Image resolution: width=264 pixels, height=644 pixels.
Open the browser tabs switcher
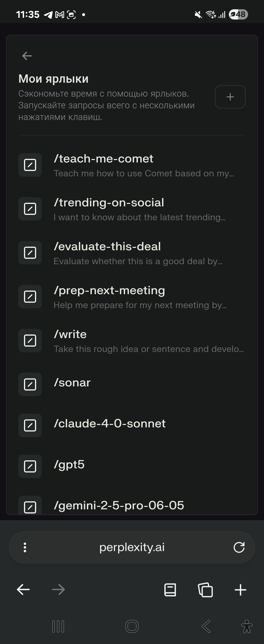(x=205, y=590)
